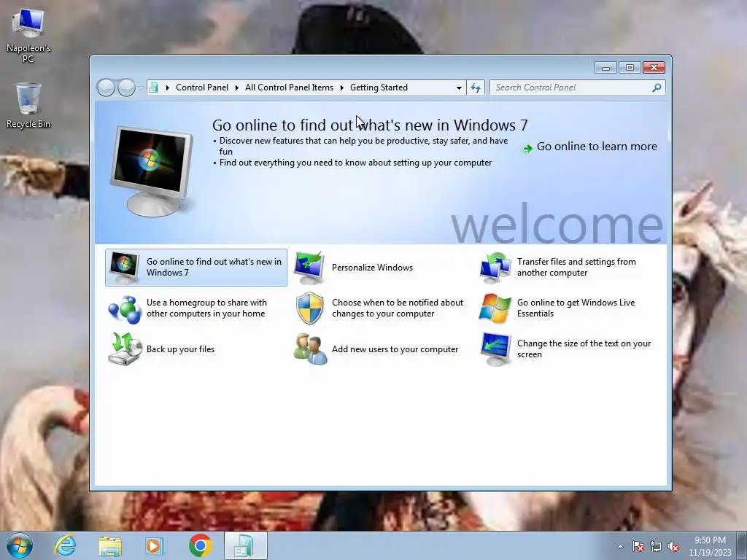The width and height of the screenshot is (747, 560).
Task: Open Action Center flag in system tray
Action: (638, 547)
